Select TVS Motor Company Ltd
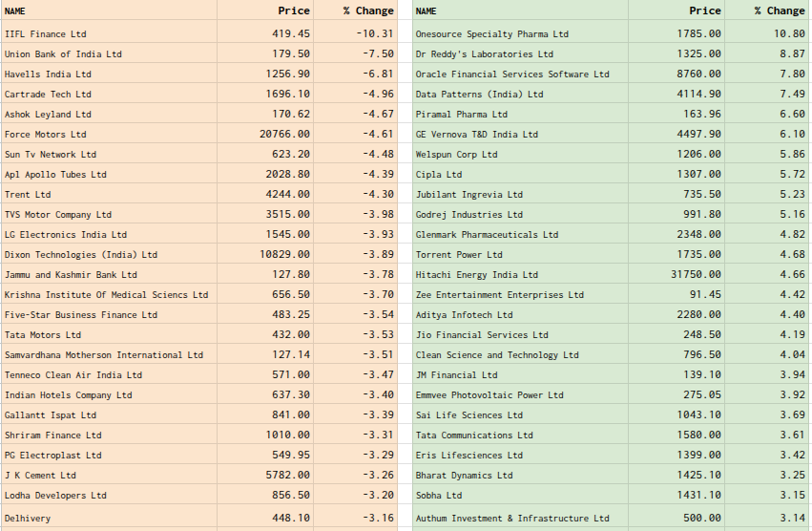 [x=58, y=215]
